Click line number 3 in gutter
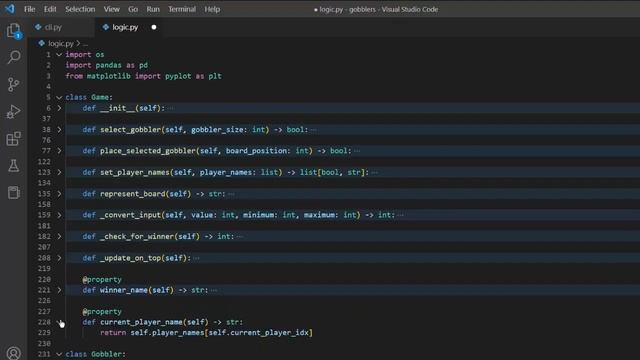This screenshot has height=360, width=640. pos(48,76)
